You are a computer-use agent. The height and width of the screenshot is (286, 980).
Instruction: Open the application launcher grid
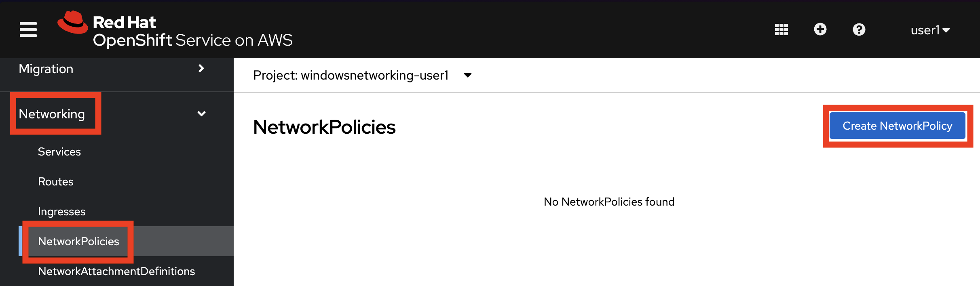tap(781, 29)
